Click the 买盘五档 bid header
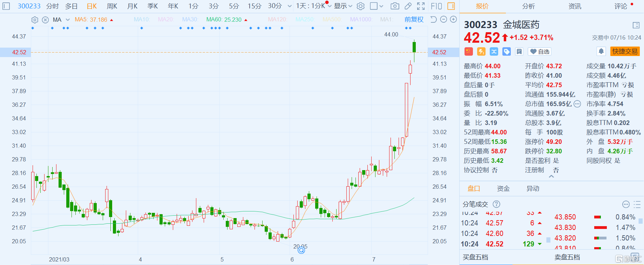 (x=475, y=257)
